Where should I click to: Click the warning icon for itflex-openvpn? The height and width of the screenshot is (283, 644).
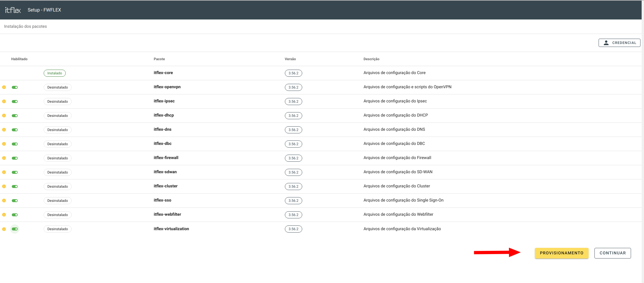(x=4, y=87)
